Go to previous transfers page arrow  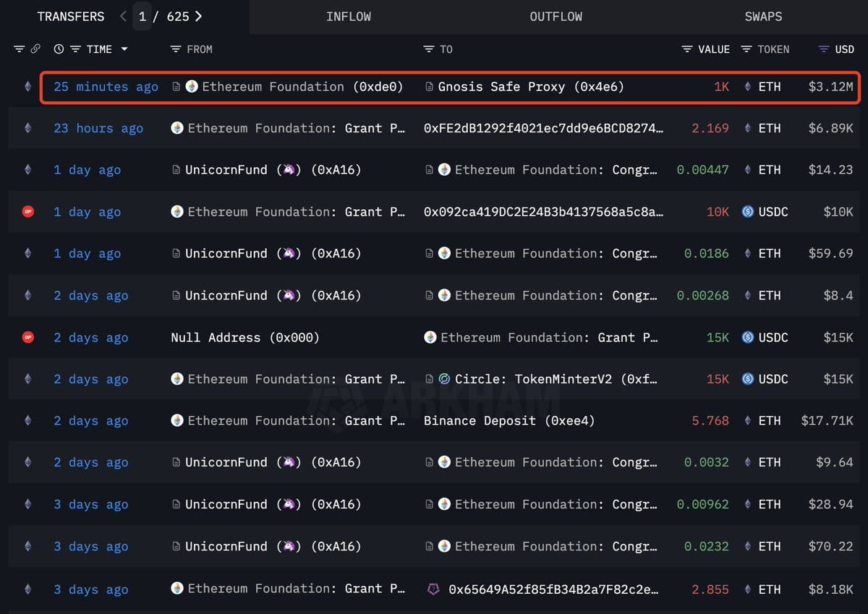coord(123,16)
